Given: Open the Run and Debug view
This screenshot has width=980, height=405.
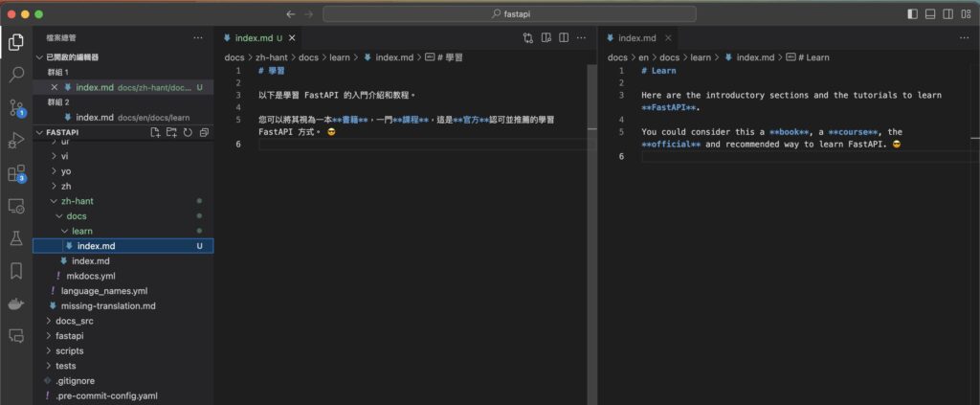Looking at the screenshot, I should coord(16,141).
